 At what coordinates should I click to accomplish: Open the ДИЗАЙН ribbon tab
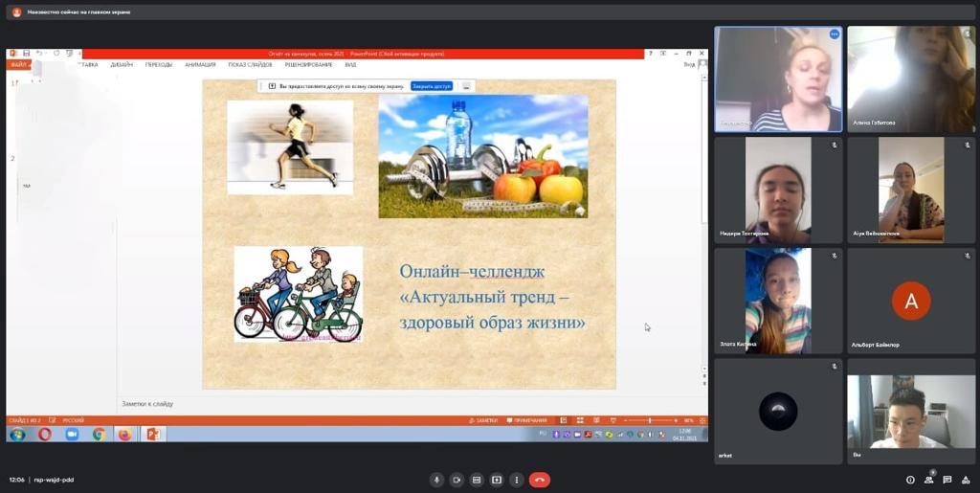point(122,65)
